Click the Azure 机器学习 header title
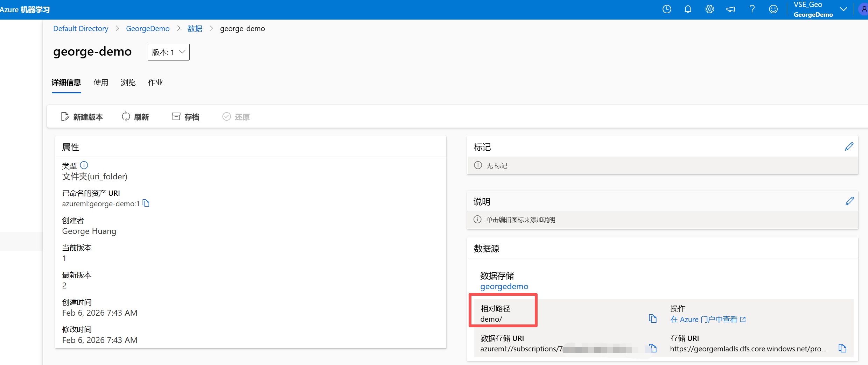This screenshot has height=365, width=868. click(x=25, y=9)
